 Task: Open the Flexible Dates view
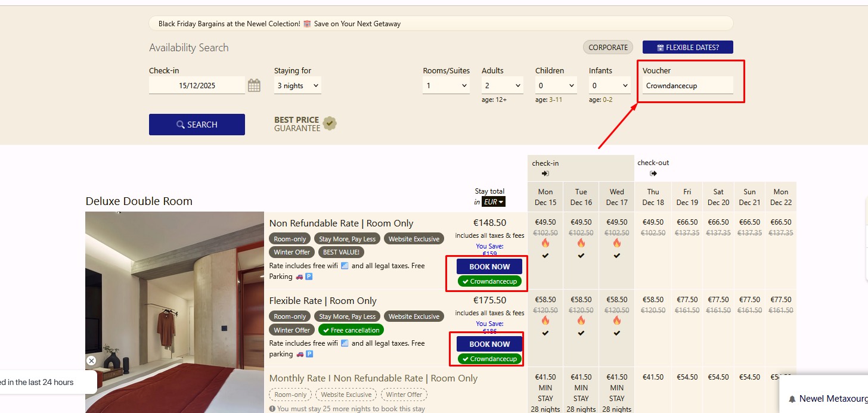(687, 48)
